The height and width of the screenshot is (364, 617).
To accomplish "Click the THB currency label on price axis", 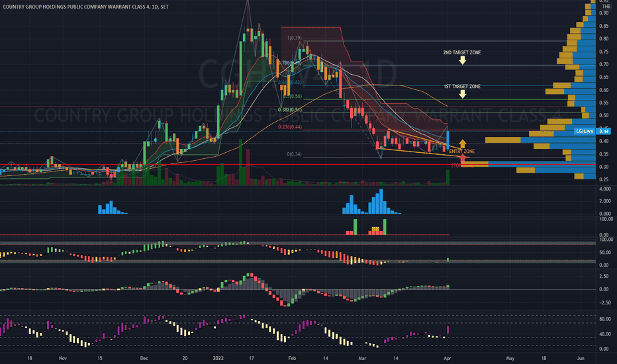I will (x=606, y=7).
